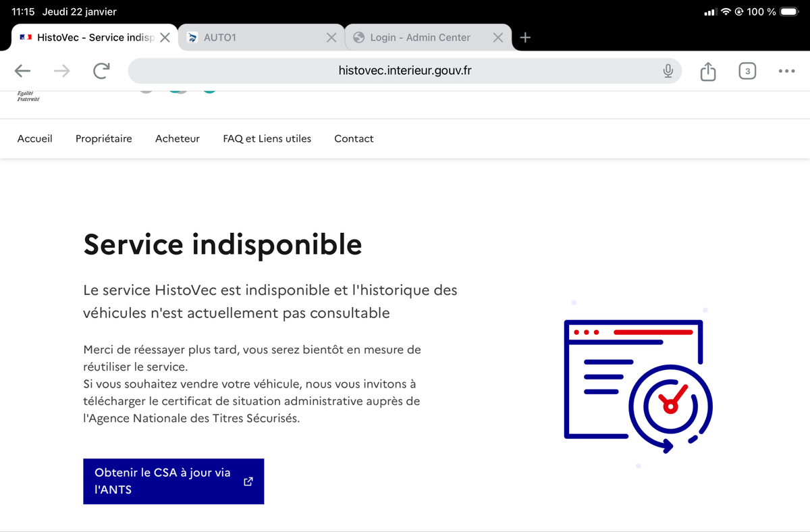Click Obtenir le CSA à jour via l'ANTS
This screenshot has height=532, width=810.
click(x=173, y=481)
